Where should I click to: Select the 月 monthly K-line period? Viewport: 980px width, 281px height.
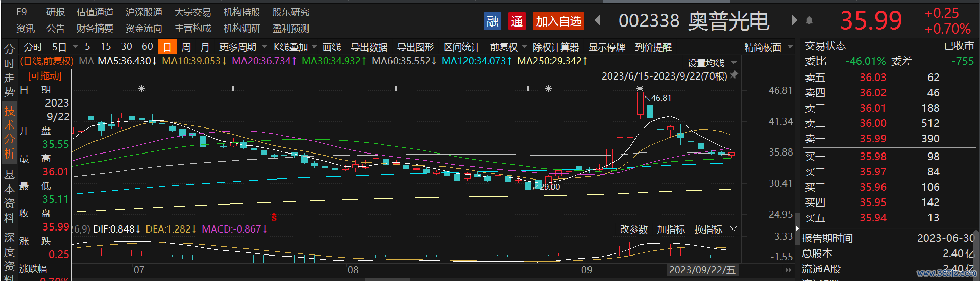coord(205,47)
